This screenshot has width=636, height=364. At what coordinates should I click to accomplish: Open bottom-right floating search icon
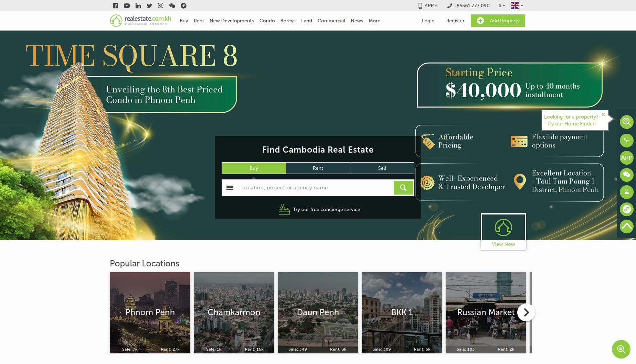point(621,349)
